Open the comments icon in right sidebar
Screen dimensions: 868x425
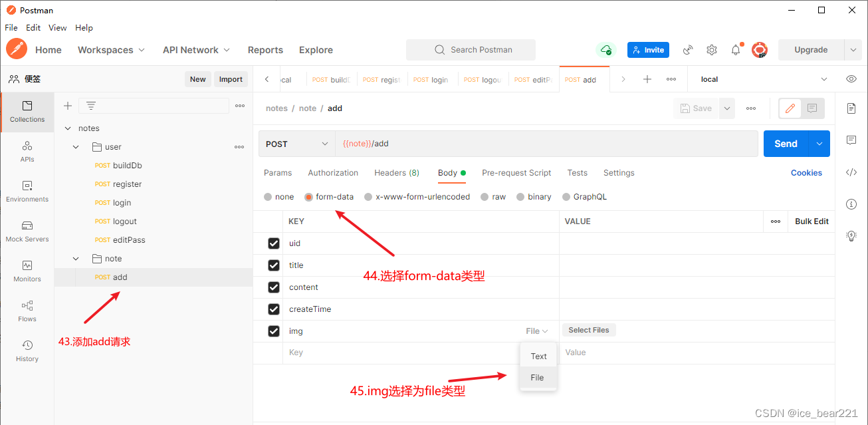pos(851,140)
